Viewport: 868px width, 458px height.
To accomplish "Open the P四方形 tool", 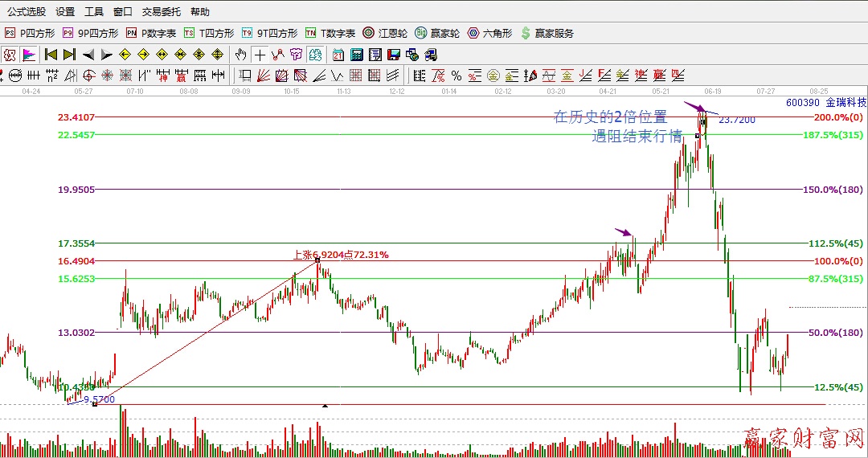I will click(x=31, y=34).
